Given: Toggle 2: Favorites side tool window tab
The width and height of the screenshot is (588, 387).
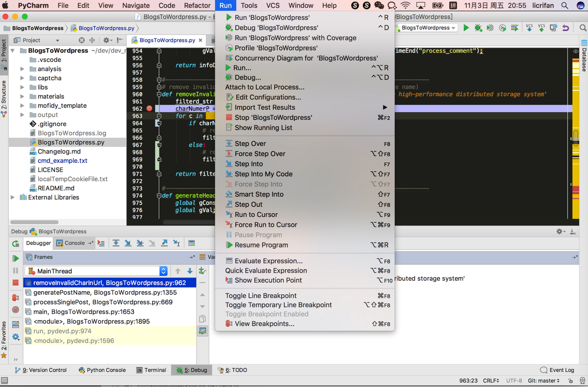Looking at the screenshot, I should 4,340.
